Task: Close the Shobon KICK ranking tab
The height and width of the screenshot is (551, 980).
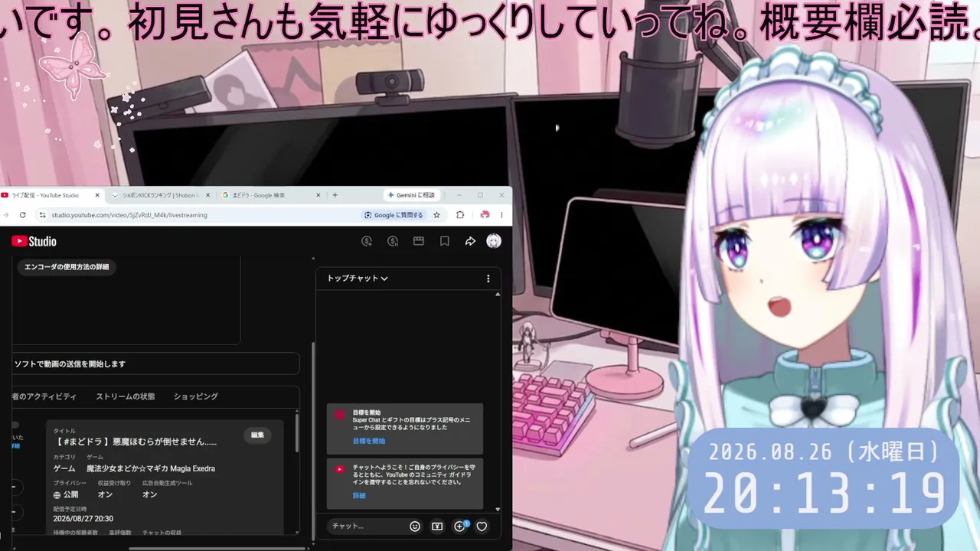Action: point(207,195)
